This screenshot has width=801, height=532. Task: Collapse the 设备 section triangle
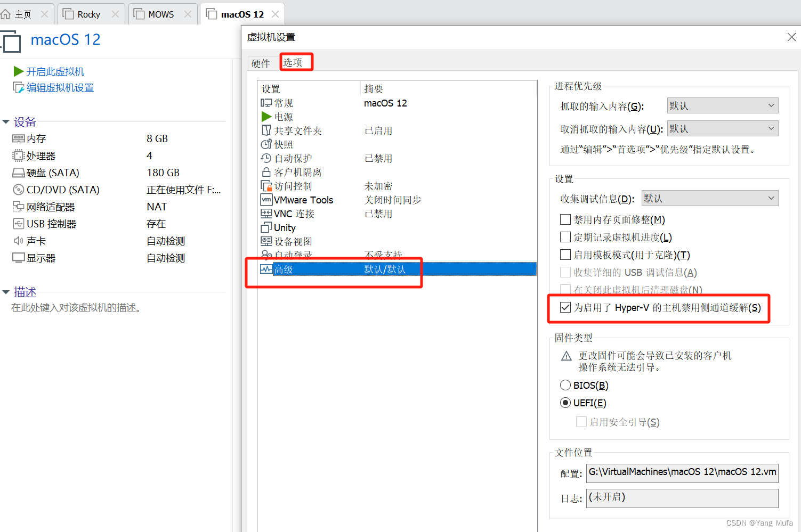click(6, 122)
